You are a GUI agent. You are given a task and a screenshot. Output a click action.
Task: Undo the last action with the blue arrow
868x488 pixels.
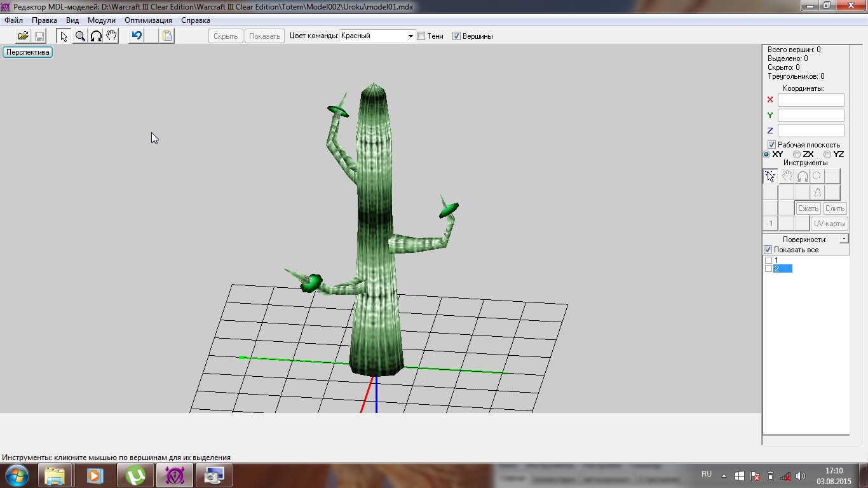(x=136, y=36)
